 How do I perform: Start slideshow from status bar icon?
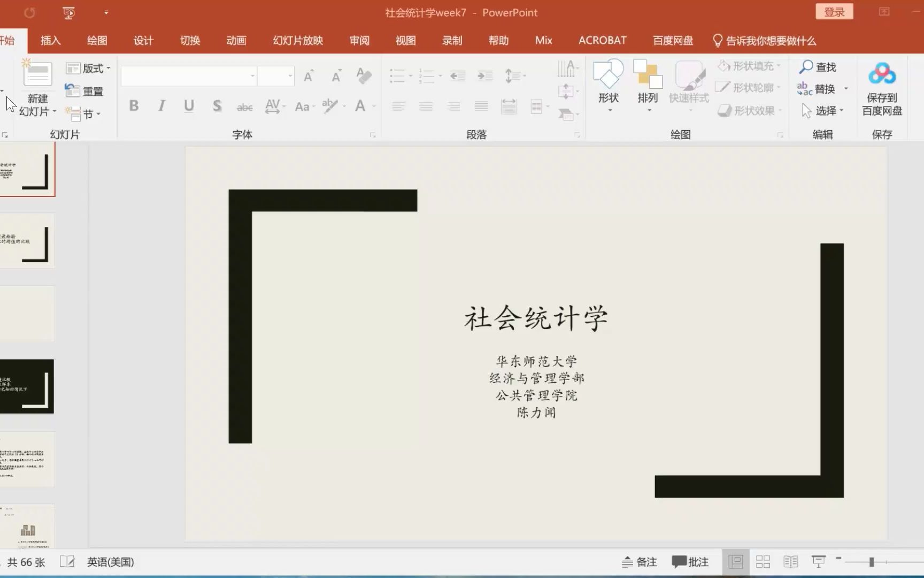point(818,561)
